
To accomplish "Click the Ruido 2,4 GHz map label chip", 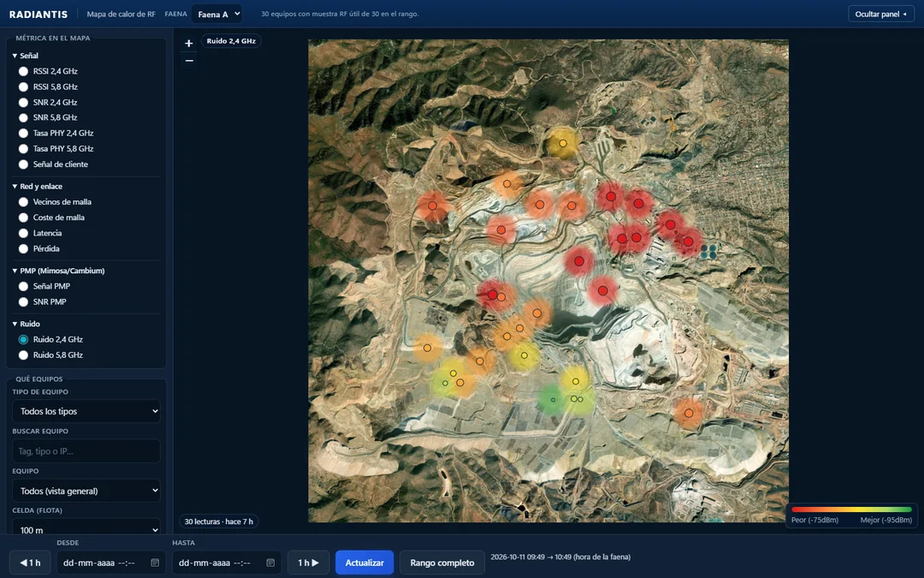I will tap(231, 41).
